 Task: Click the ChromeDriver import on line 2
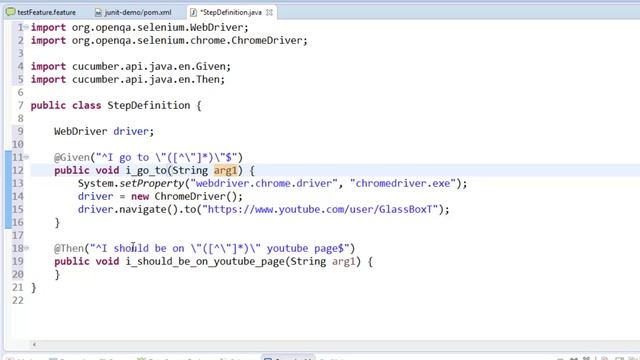coord(169,40)
